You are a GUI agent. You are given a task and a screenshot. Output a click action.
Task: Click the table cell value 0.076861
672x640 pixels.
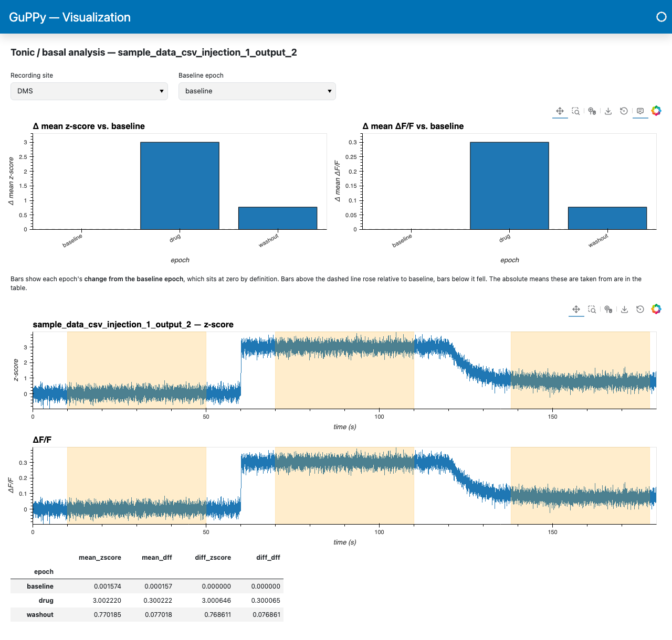[267, 615]
